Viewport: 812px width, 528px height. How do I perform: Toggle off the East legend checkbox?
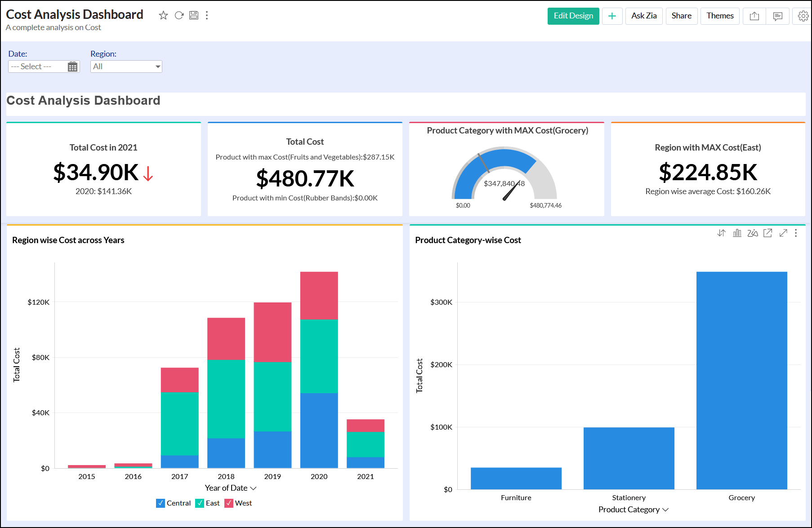coord(200,503)
